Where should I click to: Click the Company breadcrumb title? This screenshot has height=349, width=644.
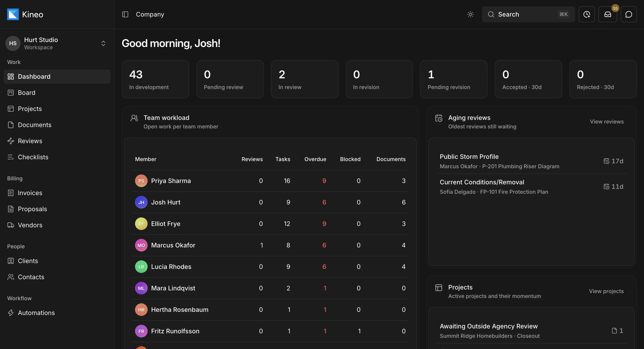pyautogui.click(x=150, y=14)
